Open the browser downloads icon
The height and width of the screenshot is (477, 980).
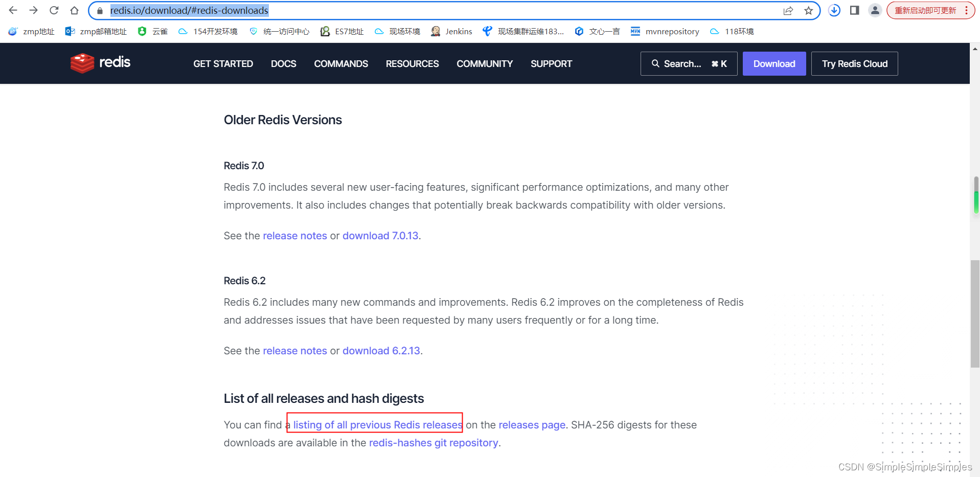834,10
